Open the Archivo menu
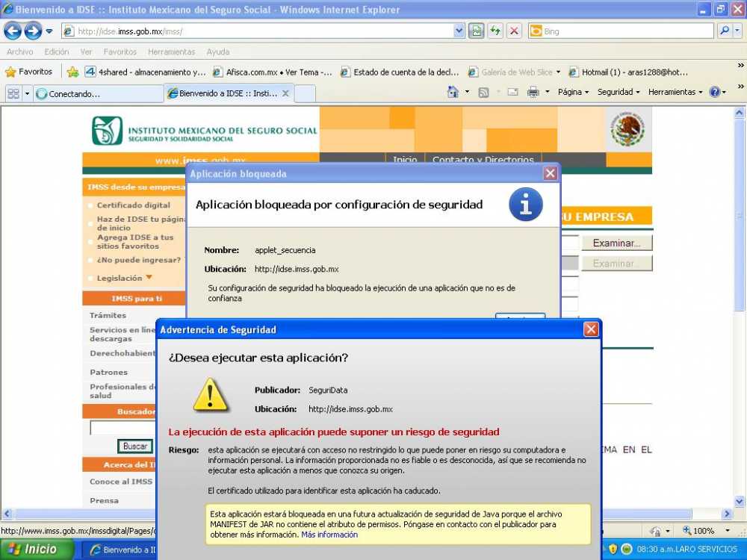 pos(20,52)
